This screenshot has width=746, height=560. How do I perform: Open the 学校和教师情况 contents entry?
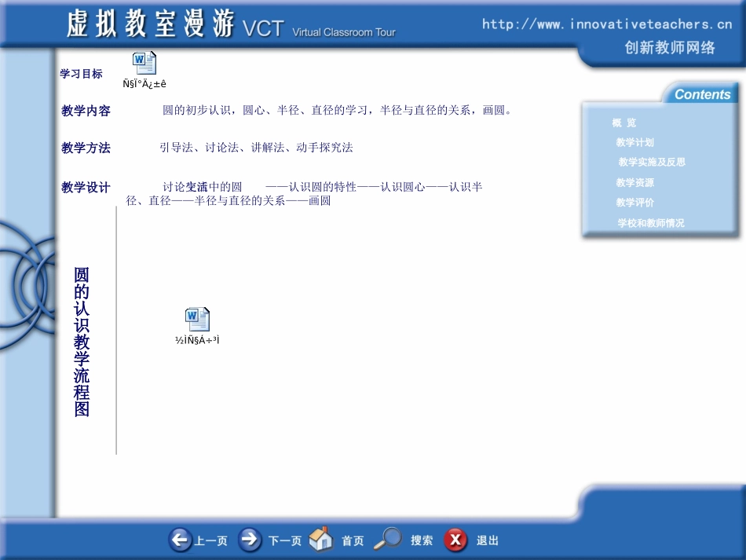pyautogui.click(x=651, y=223)
